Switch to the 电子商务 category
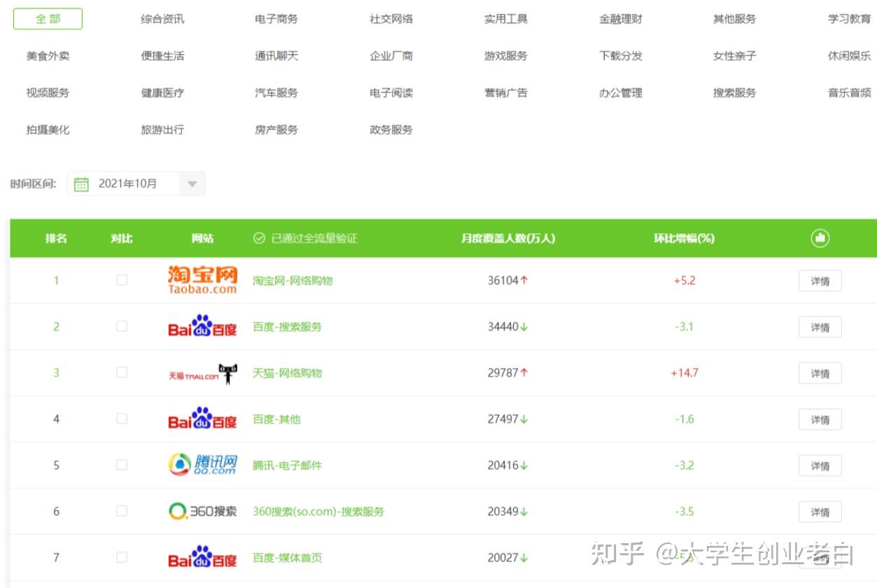 click(276, 19)
